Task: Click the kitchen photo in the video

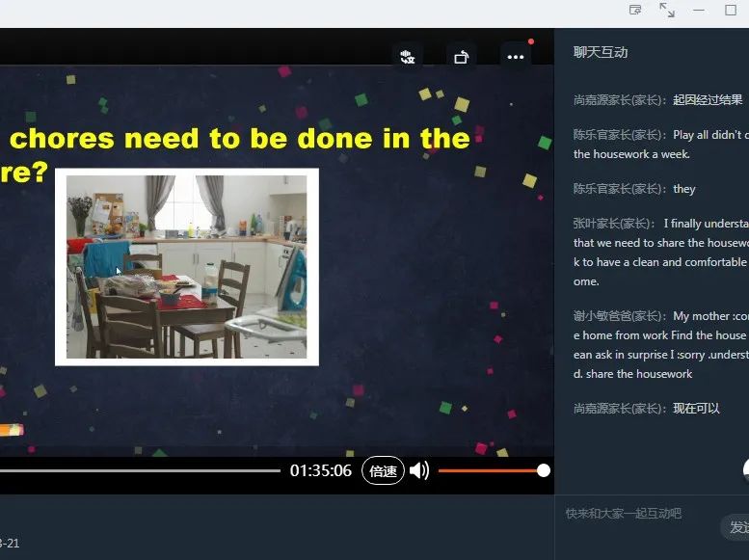Action: (x=187, y=266)
